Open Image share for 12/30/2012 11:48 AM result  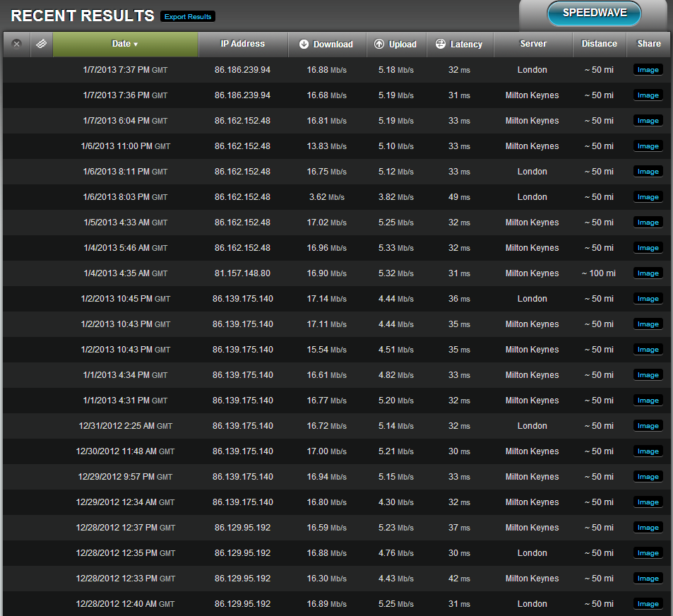648,451
